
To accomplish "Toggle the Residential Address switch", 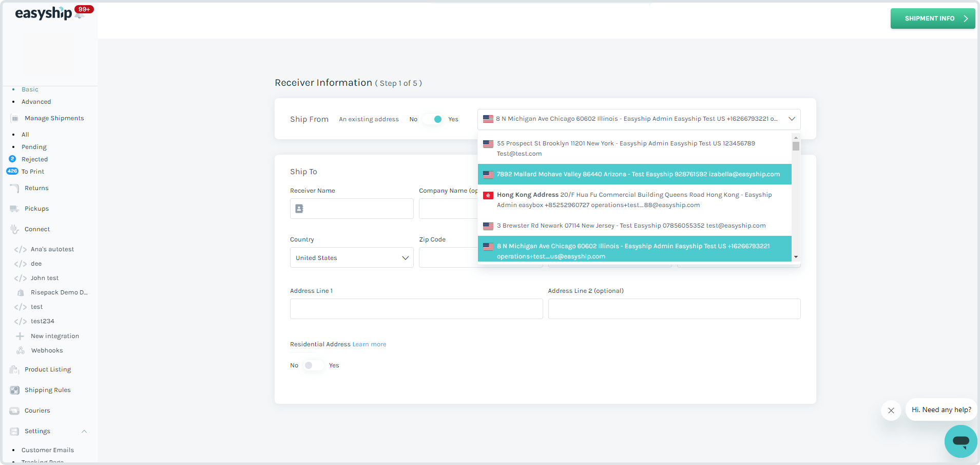I will point(313,365).
